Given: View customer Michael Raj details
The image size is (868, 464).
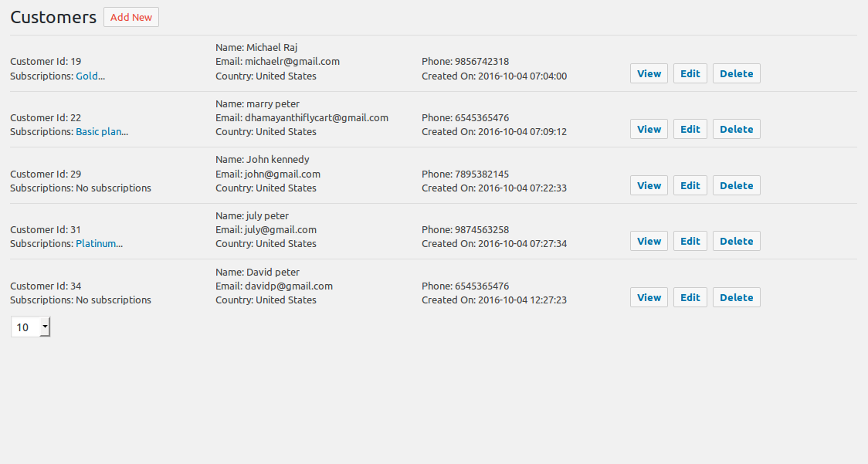Looking at the screenshot, I should point(649,73).
